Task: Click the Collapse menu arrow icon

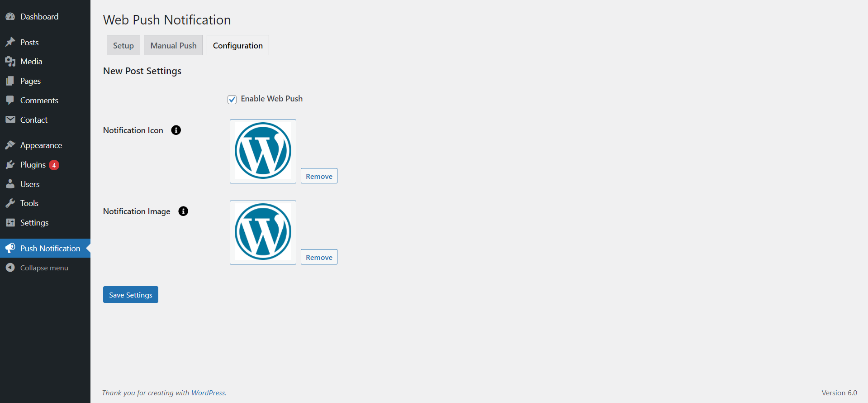Action: (x=10, y=268)
